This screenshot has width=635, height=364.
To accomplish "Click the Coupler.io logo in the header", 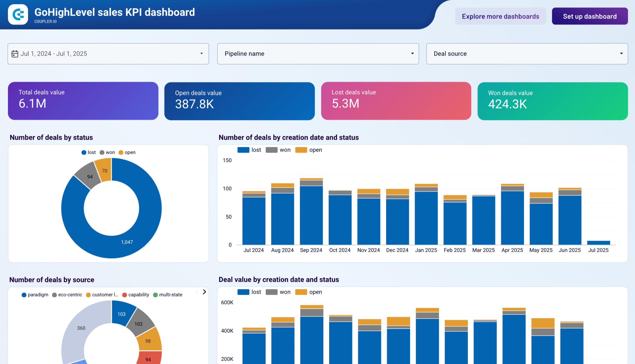I will click(18, 15).
